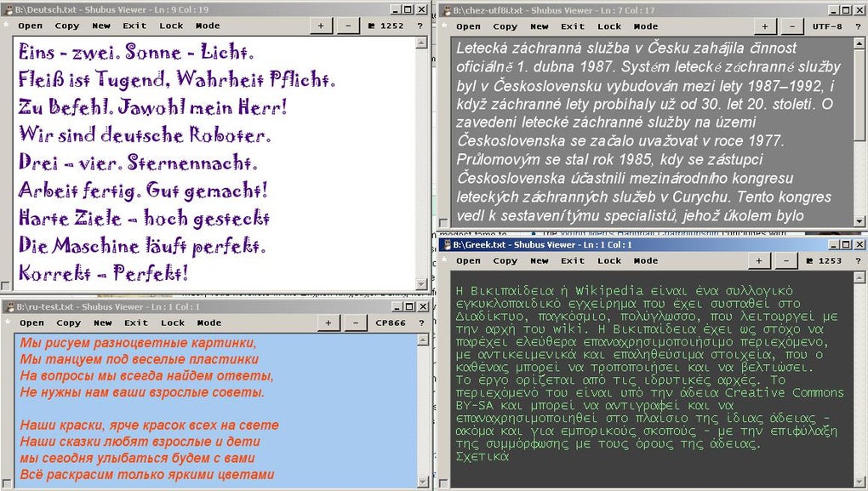Image resolution: width=868 pixels, height=491 pixels.
Task: Click the title bar app icon of Greek.txt
Action: pyautogui.click(x=446, y=245)
